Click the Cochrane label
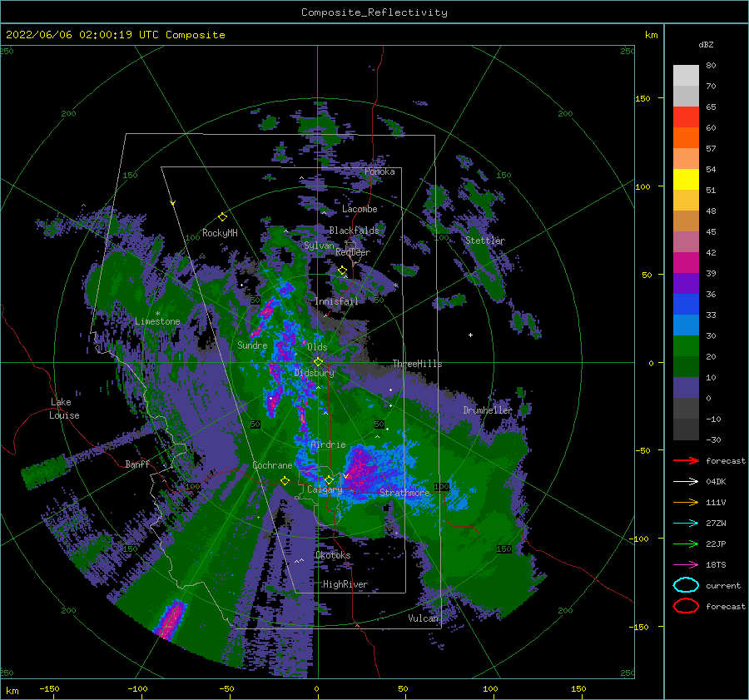The height and width of the screenshot is (700, 749). point(272,465)
